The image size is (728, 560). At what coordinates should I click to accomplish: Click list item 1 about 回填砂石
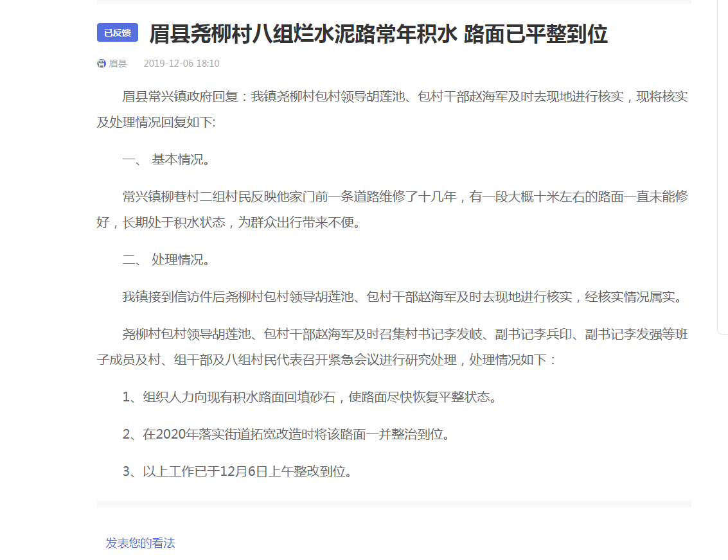pyautogui.click(x=310, y=398)
